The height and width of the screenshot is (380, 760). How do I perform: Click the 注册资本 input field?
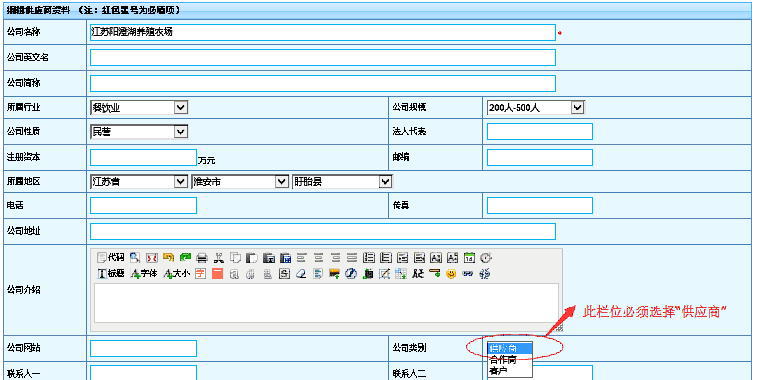(x=143, y=158)
